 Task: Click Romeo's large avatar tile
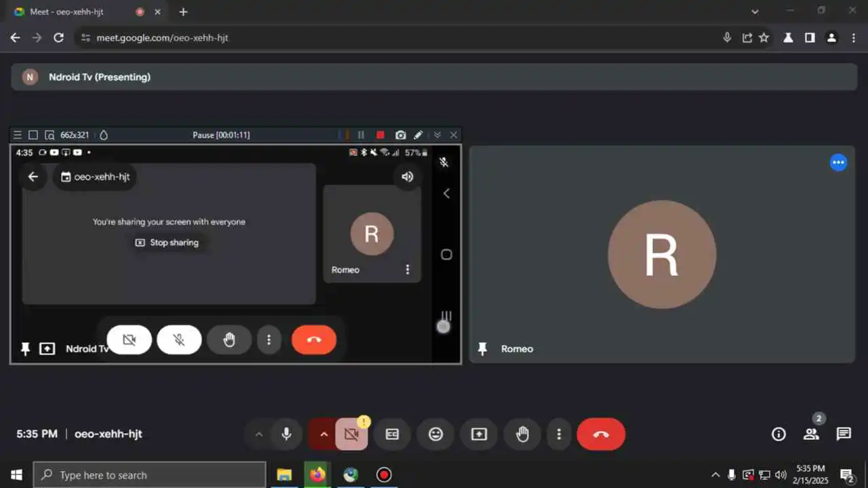pyautogui.click(x=662, y=254)
